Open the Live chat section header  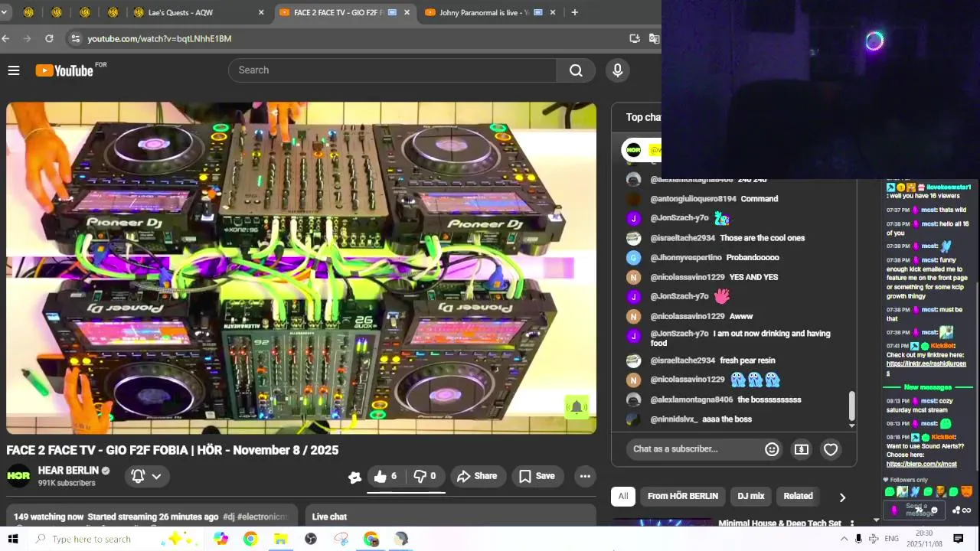click(x=329, y=517)
